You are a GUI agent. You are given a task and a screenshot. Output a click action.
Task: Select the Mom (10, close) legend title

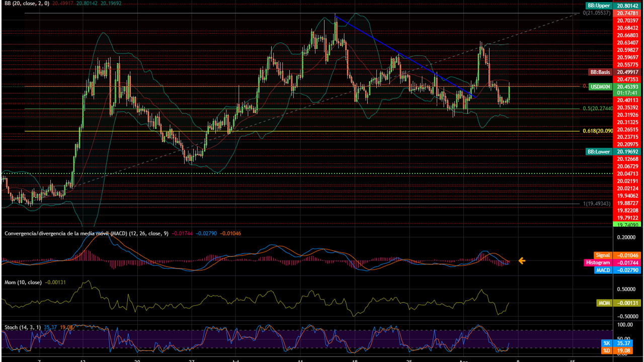click(23, 283)
